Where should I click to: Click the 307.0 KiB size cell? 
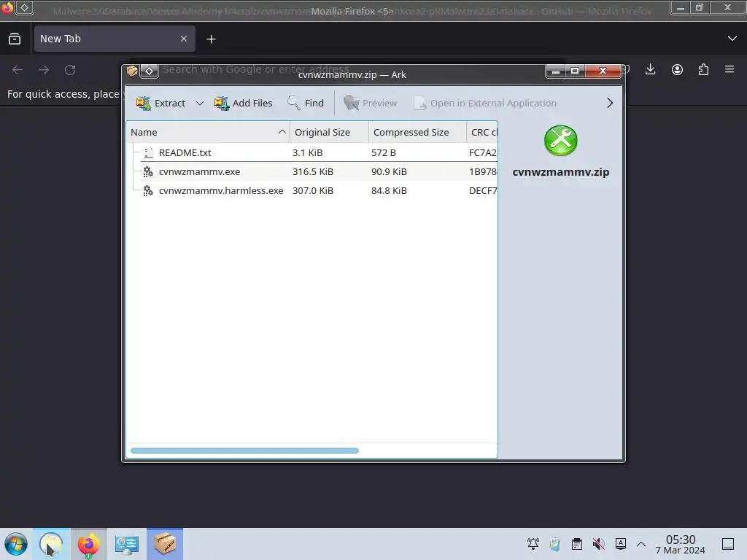tap(312, 190)
